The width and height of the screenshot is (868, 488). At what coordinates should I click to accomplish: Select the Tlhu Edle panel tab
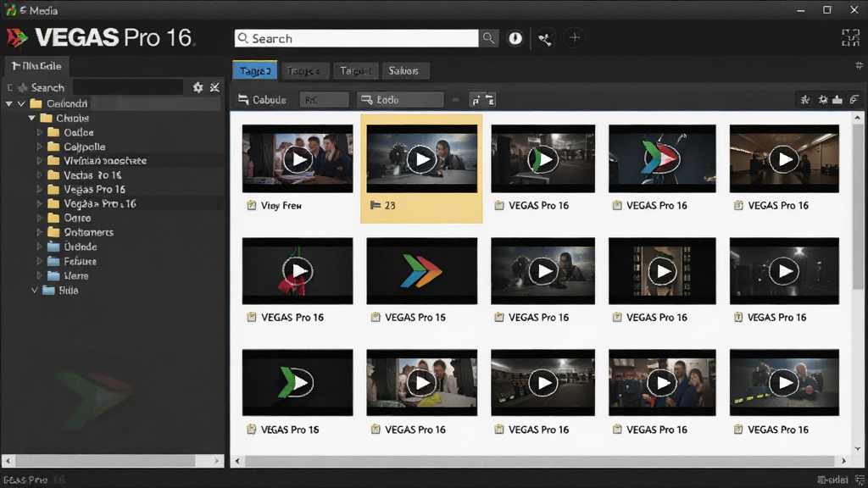click(36, 66)
